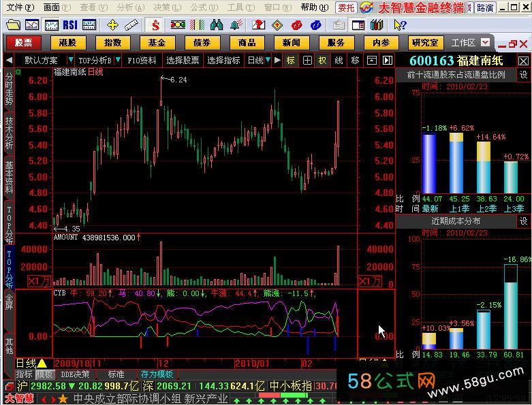Toggle the 指标 mode at bottom left
This screenshot has width=532, height=405.
25,374
